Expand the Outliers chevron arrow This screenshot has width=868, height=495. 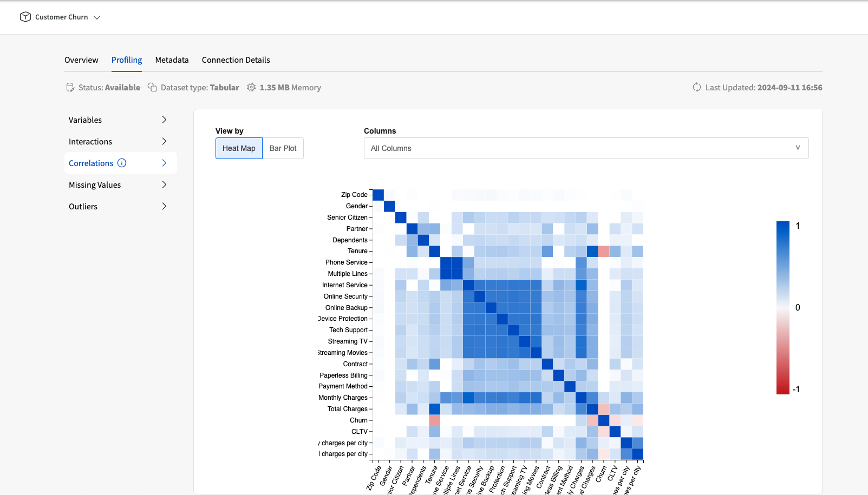coord(165,206)
